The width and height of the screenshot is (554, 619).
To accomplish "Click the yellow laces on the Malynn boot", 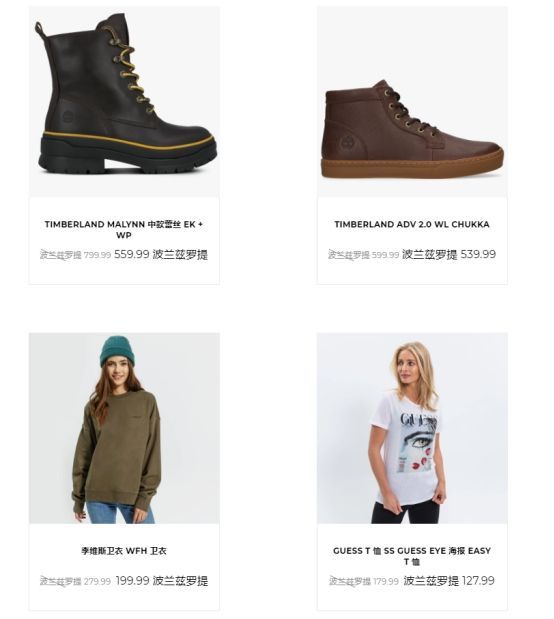I will click(129, 69).
